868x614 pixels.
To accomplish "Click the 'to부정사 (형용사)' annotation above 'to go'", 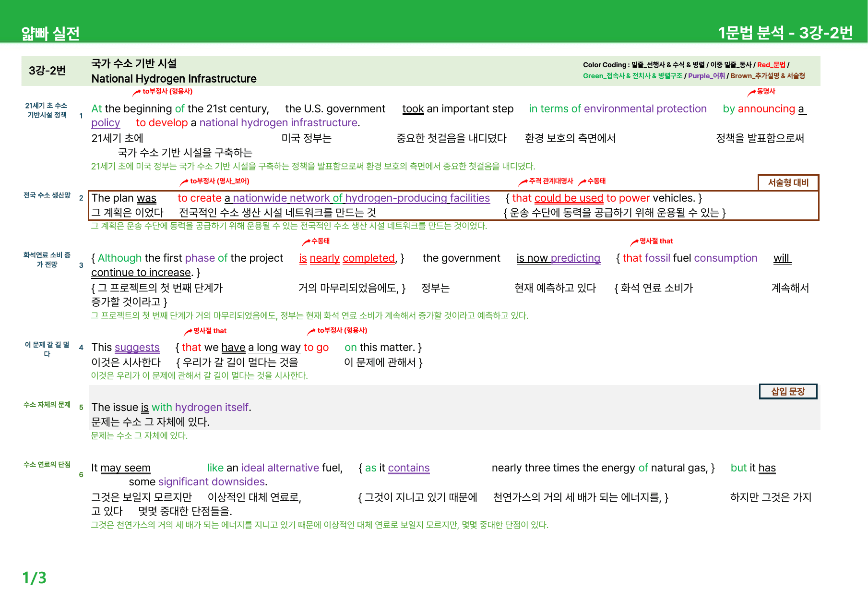I will (342, 330).
